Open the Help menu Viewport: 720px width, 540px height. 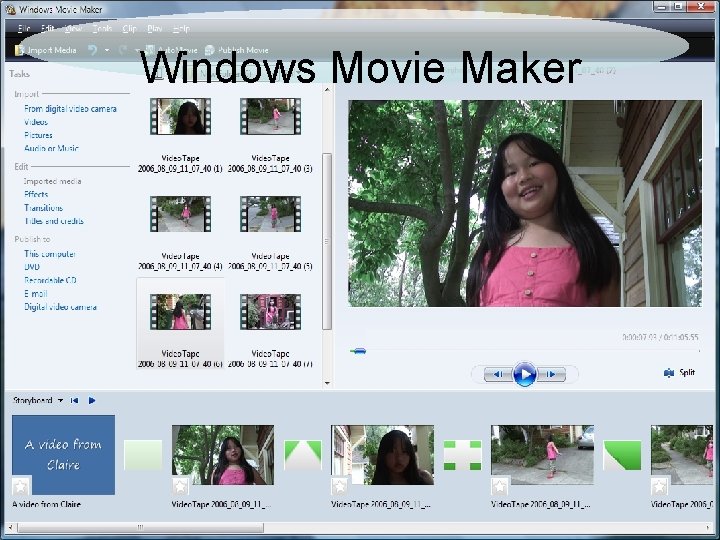pyautogui.click(x=181, y=28)
